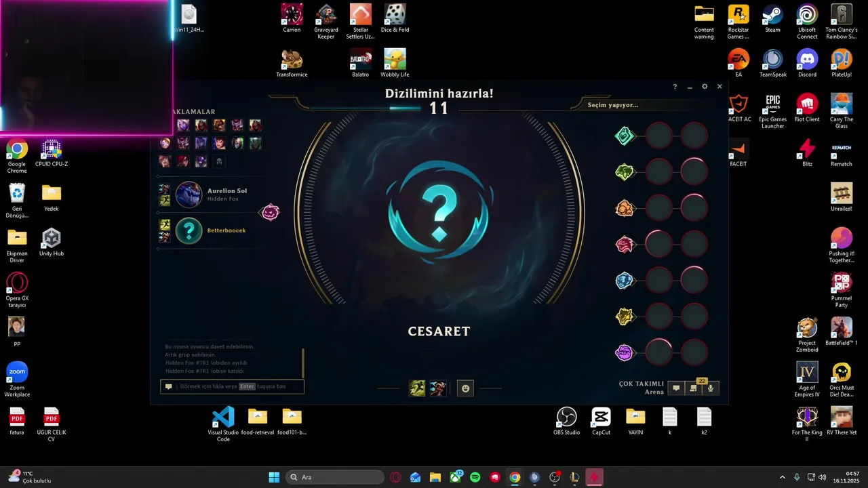This screenshot has height=488, width=868.
Task: Open the Windows Start menu
Action: point(274,477)
